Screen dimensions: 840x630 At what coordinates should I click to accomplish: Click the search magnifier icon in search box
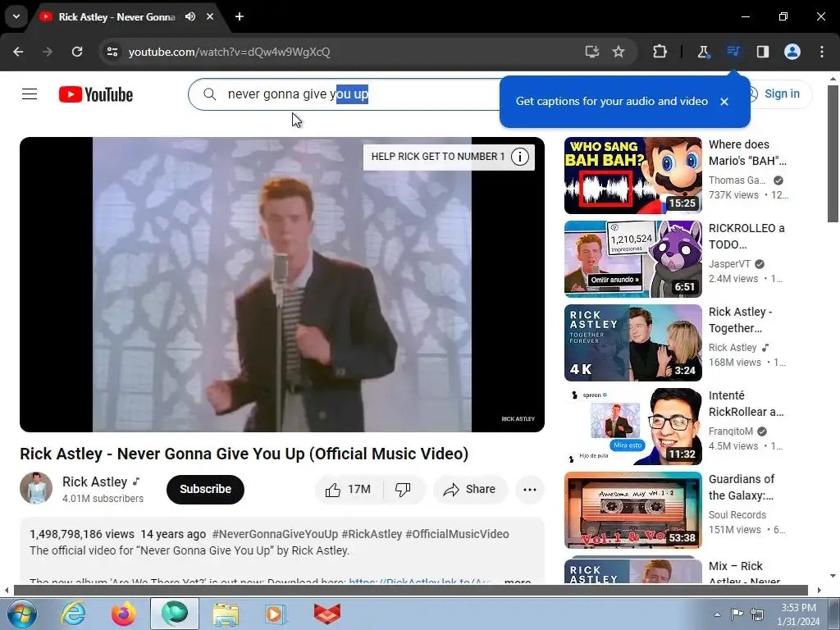click(x=210, y=94)
